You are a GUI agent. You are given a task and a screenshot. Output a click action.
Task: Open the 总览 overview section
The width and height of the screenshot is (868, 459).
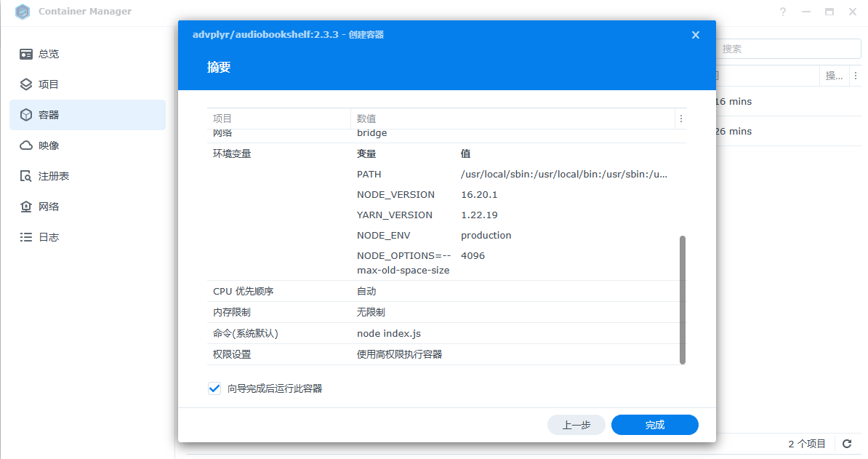(x=49, y=54)
